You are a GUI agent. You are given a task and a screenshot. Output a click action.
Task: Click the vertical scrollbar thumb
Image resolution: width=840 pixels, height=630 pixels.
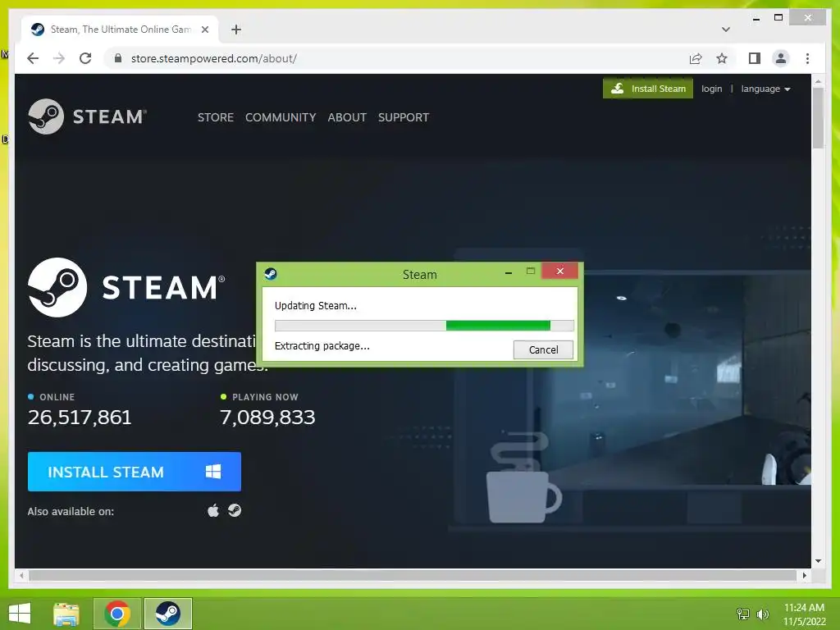[x=818, y=118]
